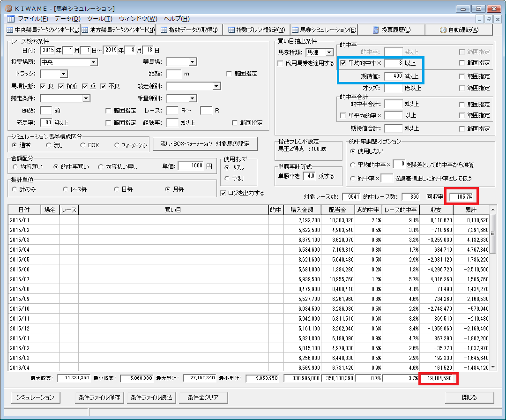506x420 pixels.
Task: Click 指数データの取得 toolbar icon
Action: (164, 30)
